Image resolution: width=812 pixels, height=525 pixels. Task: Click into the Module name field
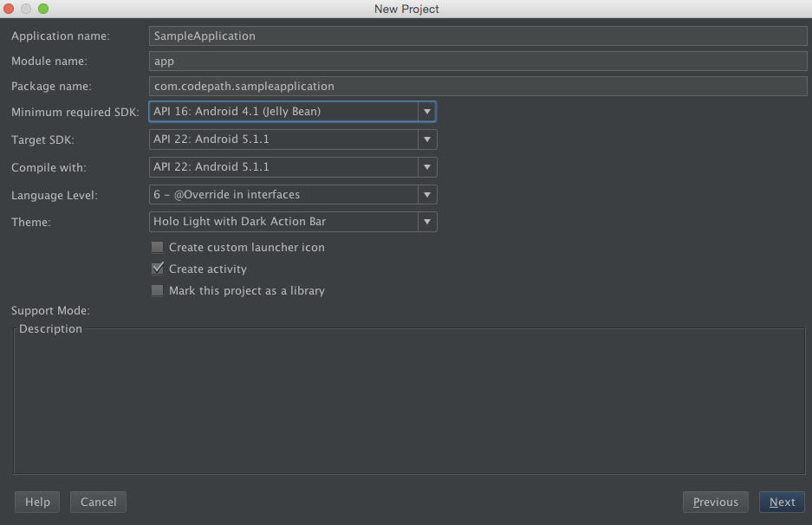click(478, 62)
